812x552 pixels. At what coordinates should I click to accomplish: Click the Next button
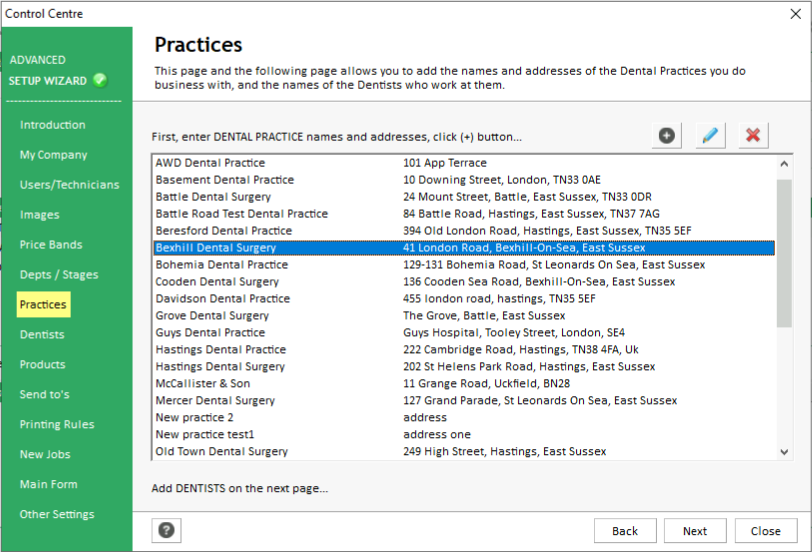tap(695, 531)
